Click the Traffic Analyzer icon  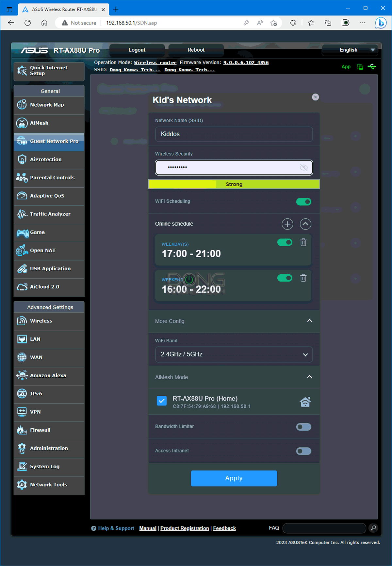point(22,214)
